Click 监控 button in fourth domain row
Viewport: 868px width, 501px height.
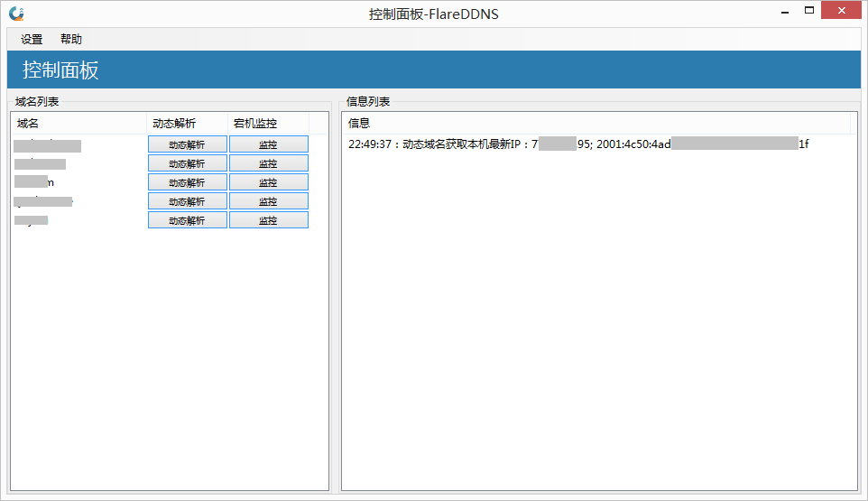269,201
